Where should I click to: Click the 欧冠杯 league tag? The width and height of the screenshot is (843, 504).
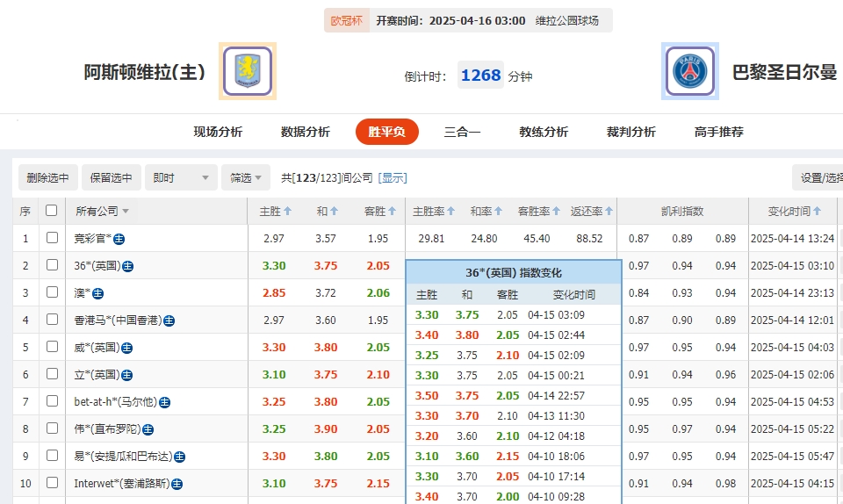346,20
